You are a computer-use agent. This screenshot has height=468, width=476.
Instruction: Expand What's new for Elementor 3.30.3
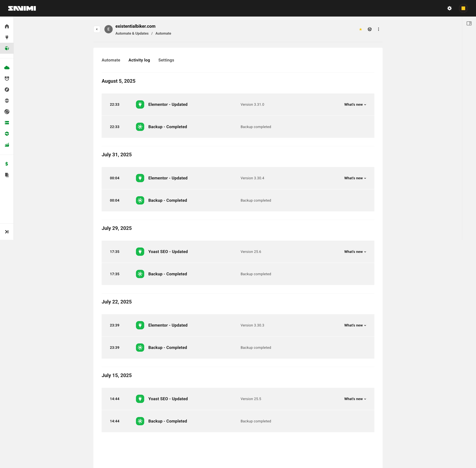pyautogui.click(x=355, y=325)
